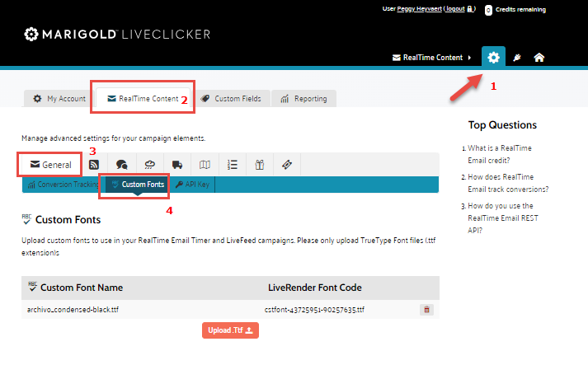Go to the home icon
The width and height of the screenshot is (588, 365).
click(x=539, y=58)
